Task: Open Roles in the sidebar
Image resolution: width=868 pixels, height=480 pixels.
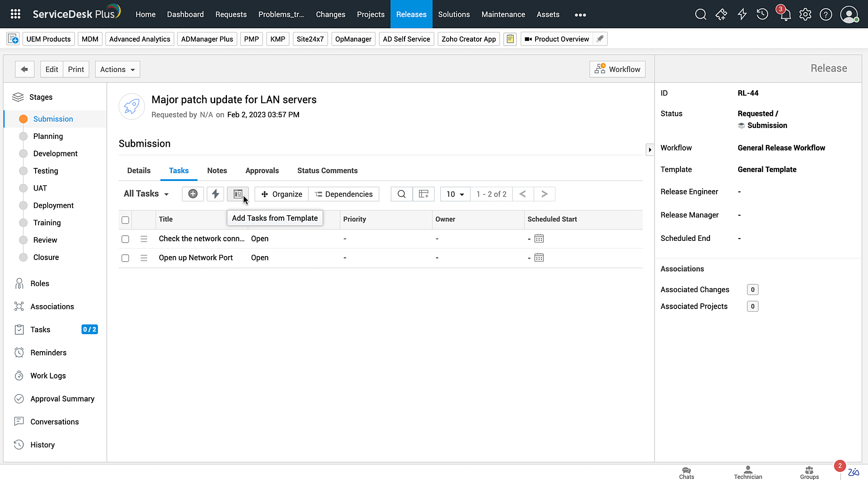Action: (x=39, y=283)
